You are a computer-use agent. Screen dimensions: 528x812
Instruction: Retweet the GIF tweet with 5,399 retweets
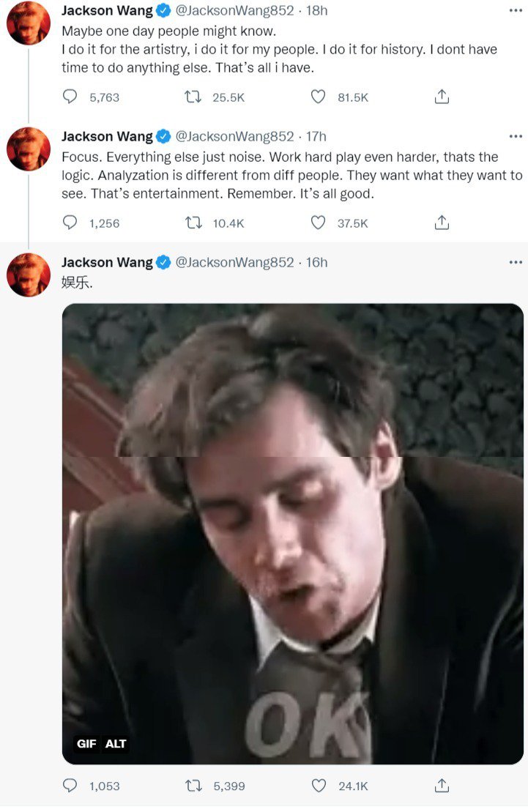click(x=193, y=786)
